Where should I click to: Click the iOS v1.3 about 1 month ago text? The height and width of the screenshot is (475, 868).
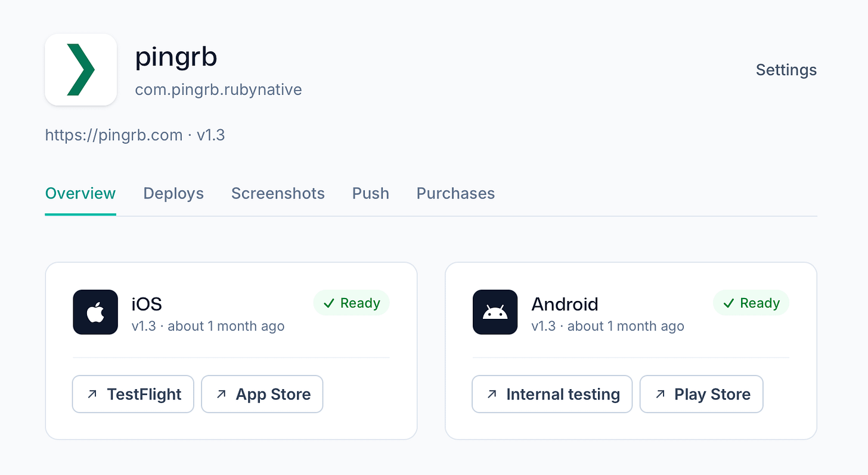(208, 327)
